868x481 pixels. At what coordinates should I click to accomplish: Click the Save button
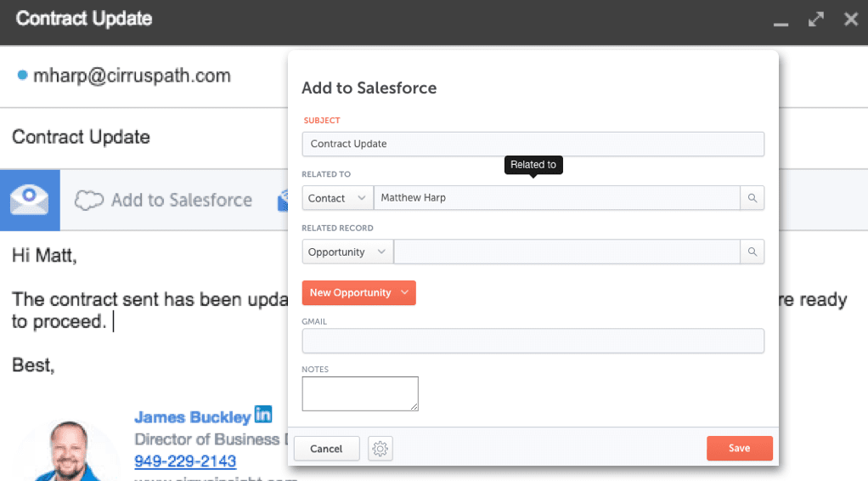coord(739,449)
